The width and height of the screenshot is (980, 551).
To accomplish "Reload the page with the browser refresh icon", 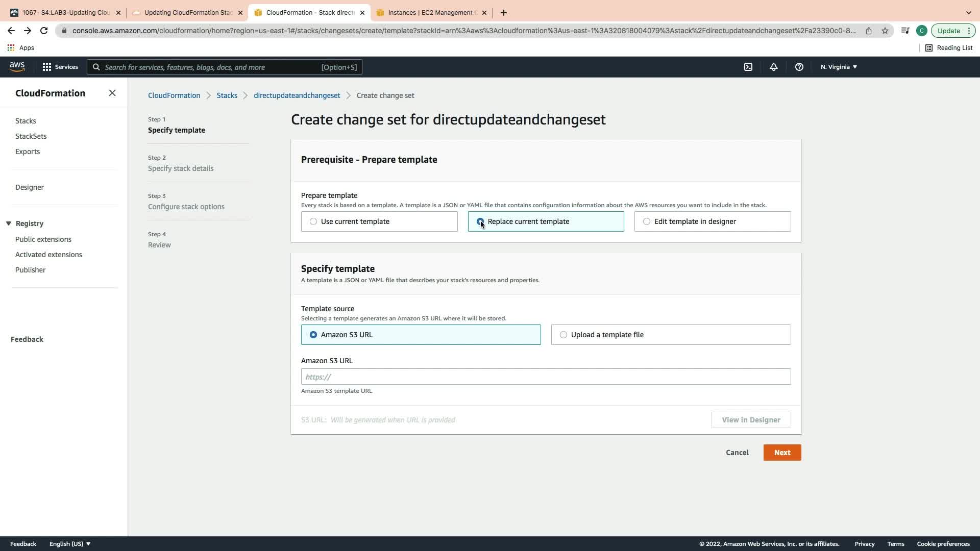I will click(x=44, y=31).
